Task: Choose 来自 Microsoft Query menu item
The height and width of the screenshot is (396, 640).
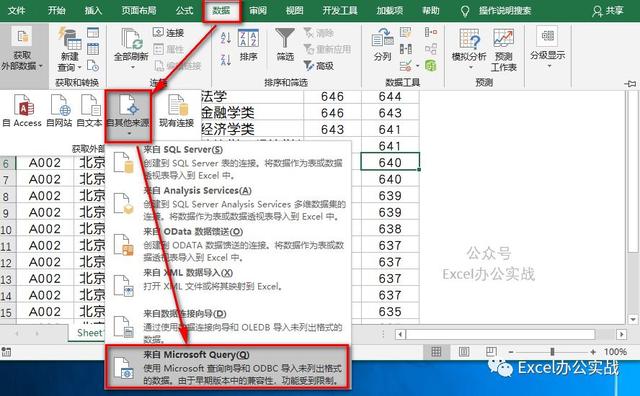Action: click(x=228, y=367)
